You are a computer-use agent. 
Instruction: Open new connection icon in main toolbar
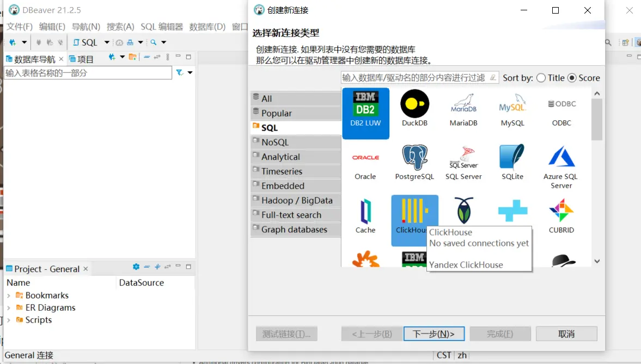(x=13, y=42)
